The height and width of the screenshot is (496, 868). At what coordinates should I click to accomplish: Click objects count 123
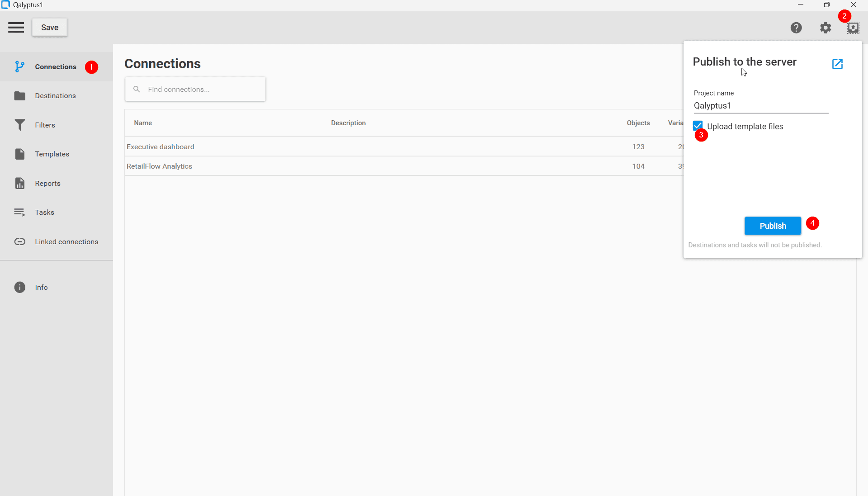638,146
